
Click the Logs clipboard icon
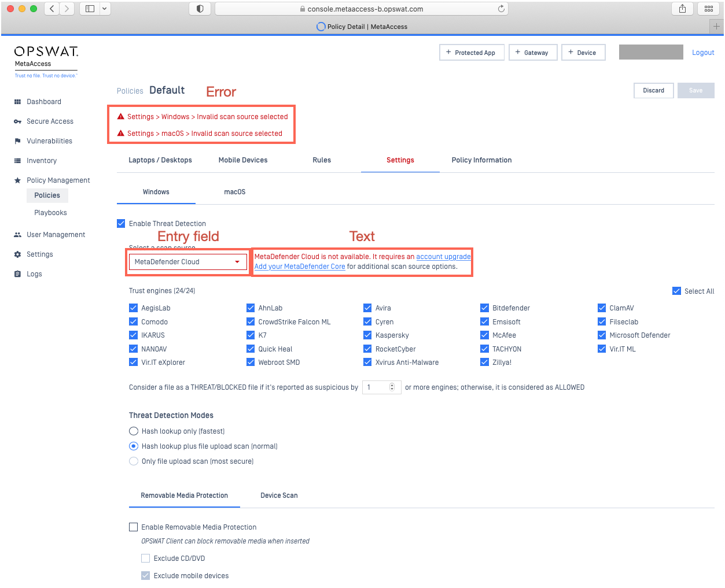point(17,274)
